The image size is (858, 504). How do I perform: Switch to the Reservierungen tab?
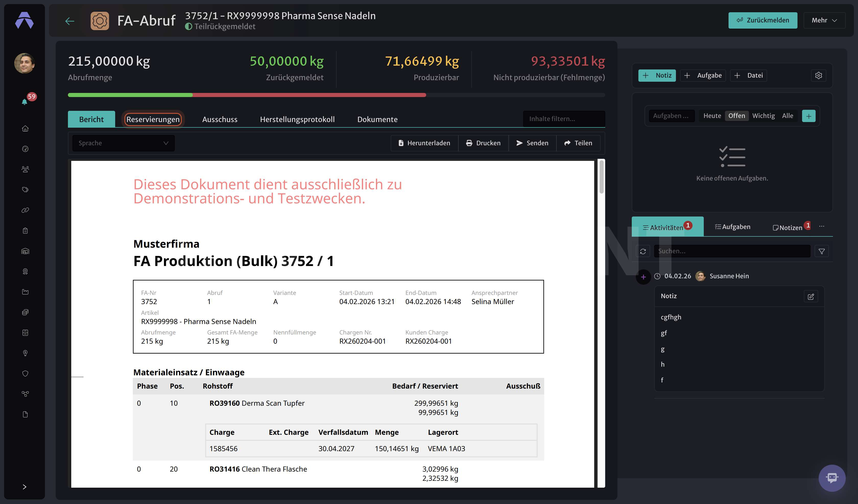tap(153, 119)
